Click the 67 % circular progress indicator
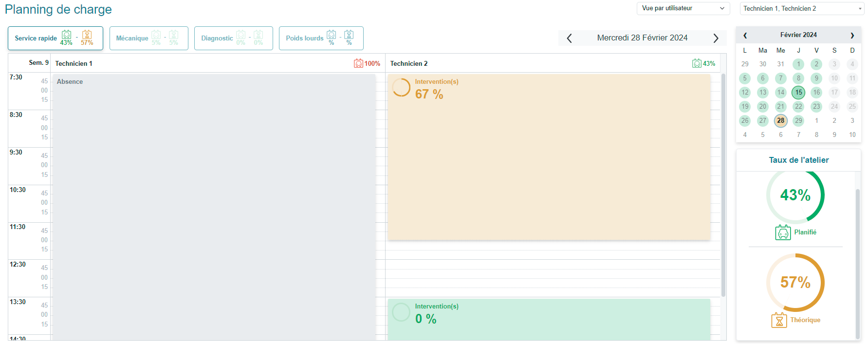This screenshot has height=347, width=868. coord(401,88)
